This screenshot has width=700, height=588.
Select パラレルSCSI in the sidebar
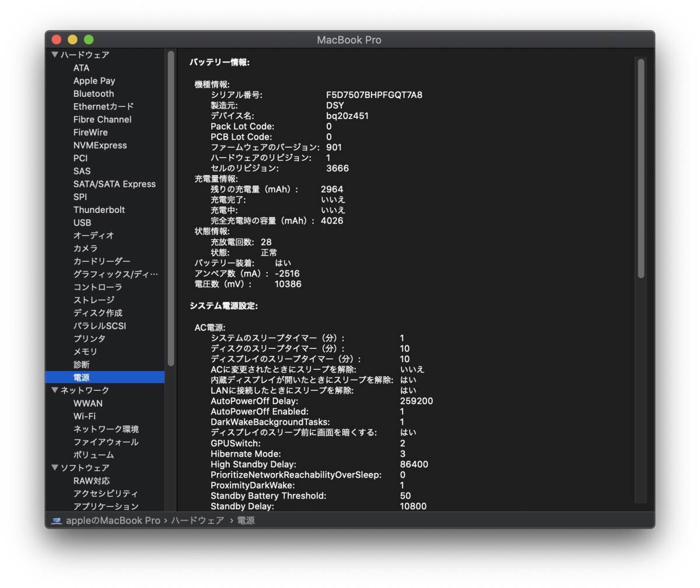coord(99,325)
